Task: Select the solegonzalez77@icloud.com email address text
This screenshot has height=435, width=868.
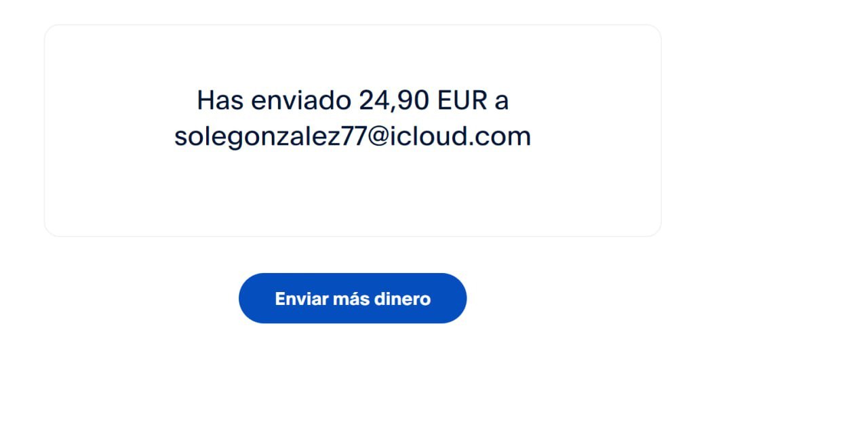Action: tap(353, 136)
